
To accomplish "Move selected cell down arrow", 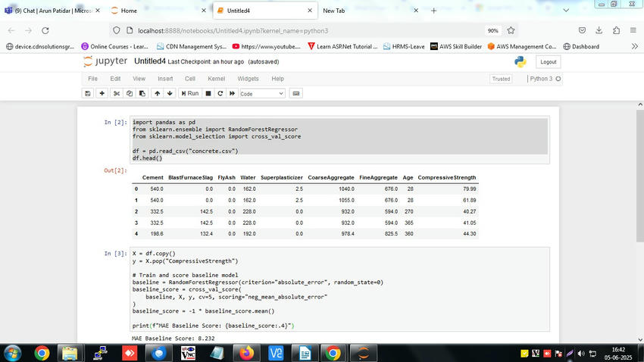I will tap(170, 94).
